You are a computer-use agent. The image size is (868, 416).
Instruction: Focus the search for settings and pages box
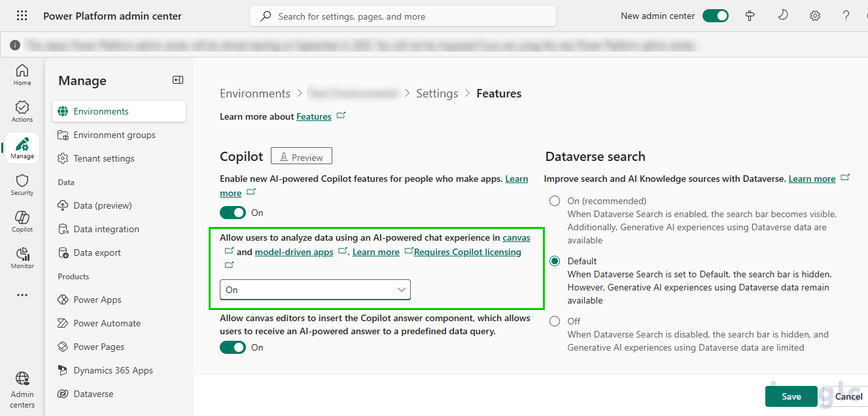tap(403, 16)
